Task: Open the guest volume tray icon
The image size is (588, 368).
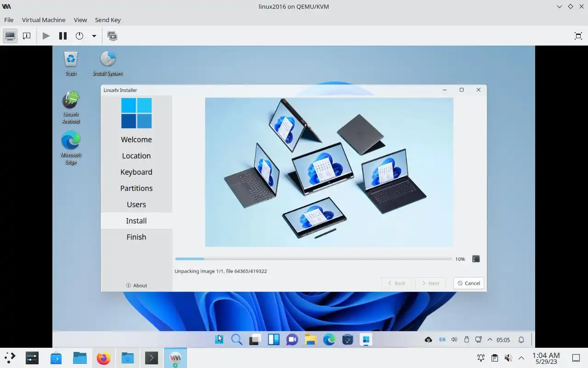Action: 454,340
